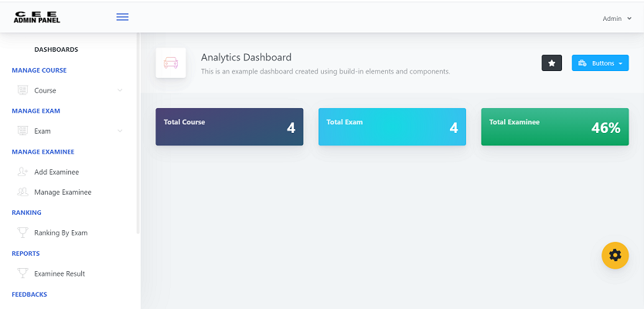Click the trophy icon beside Examinee Result
The height and width of the screenshot is (309, 644).
click(x=23, y=273)
